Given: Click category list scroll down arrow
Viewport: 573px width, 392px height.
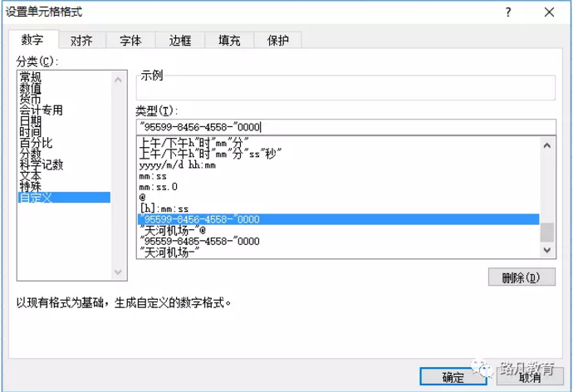Looking at the screenshot, I should pos(118,272).
